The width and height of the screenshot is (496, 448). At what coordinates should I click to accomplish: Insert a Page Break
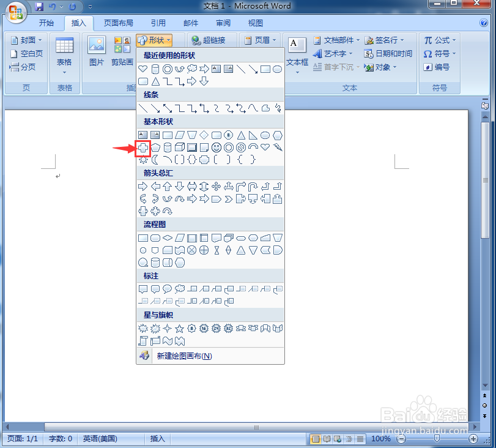point(23,67)
